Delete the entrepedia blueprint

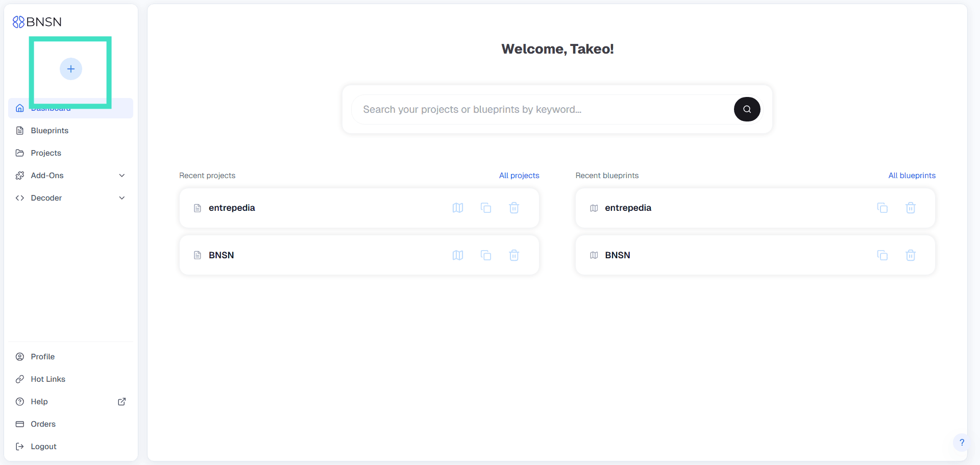point(910,208)
